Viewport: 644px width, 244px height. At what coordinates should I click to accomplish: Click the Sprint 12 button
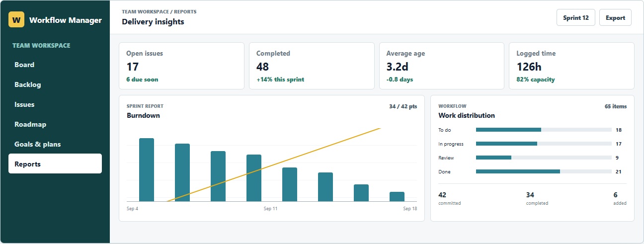[576, 17]
